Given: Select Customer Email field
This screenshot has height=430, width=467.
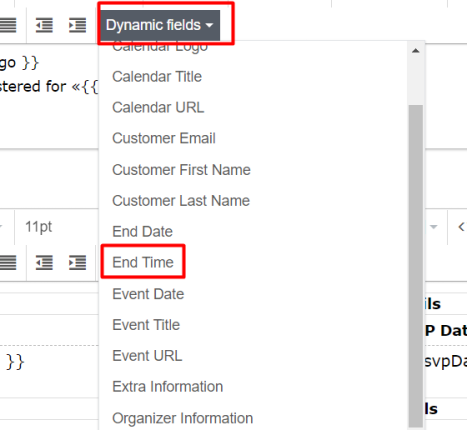Looking at the screenshot, I should click(164, 138).
